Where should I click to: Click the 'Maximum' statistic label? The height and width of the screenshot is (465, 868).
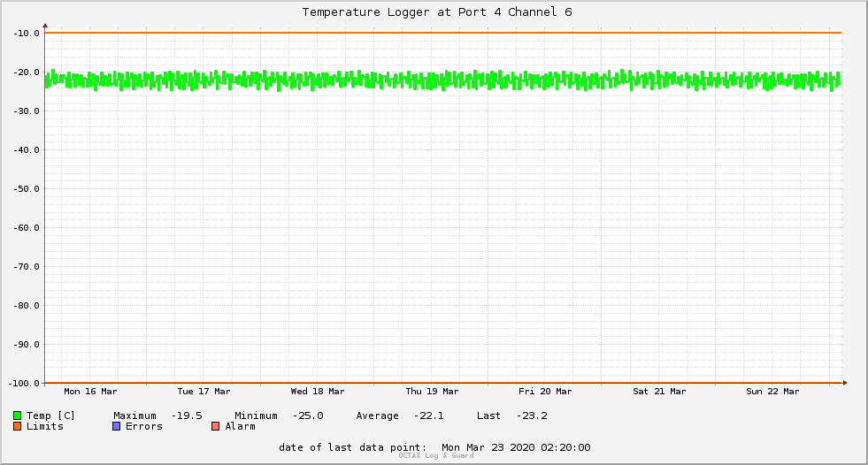(x=135, y=415)
